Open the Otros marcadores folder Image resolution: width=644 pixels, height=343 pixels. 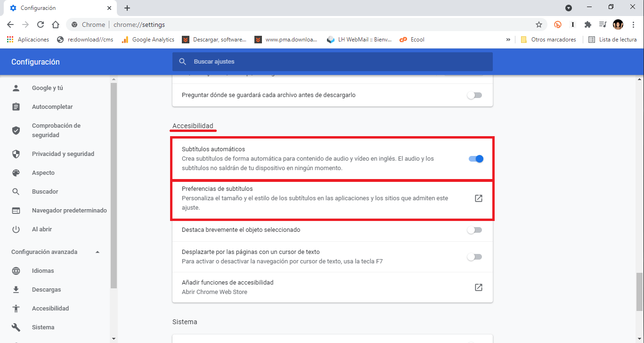548,40
